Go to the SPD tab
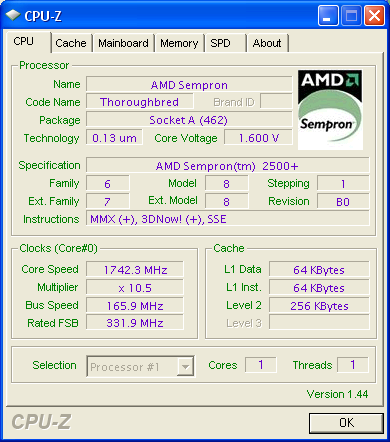 click(225, 43)
